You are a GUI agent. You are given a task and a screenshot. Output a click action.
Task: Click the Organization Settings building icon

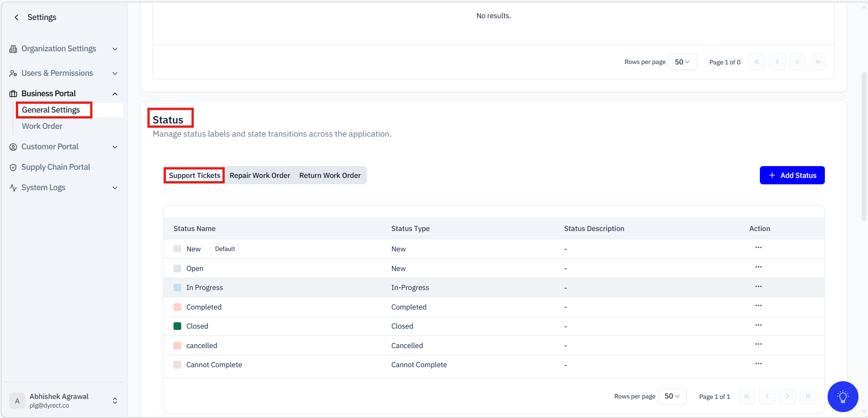pyautogui.click(x=13, y=49)
